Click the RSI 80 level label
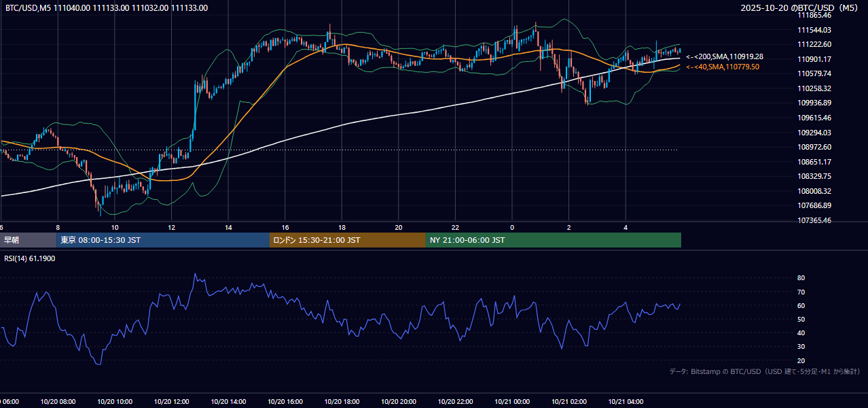The height and width of the screenshot is (408, 868). (801, 278)
